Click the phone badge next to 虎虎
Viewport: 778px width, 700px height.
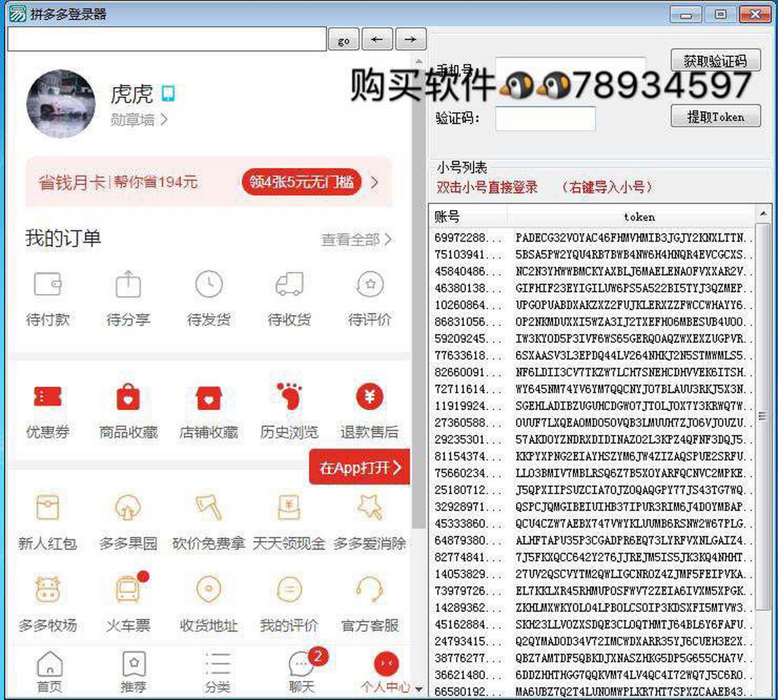tap(169, 94)
